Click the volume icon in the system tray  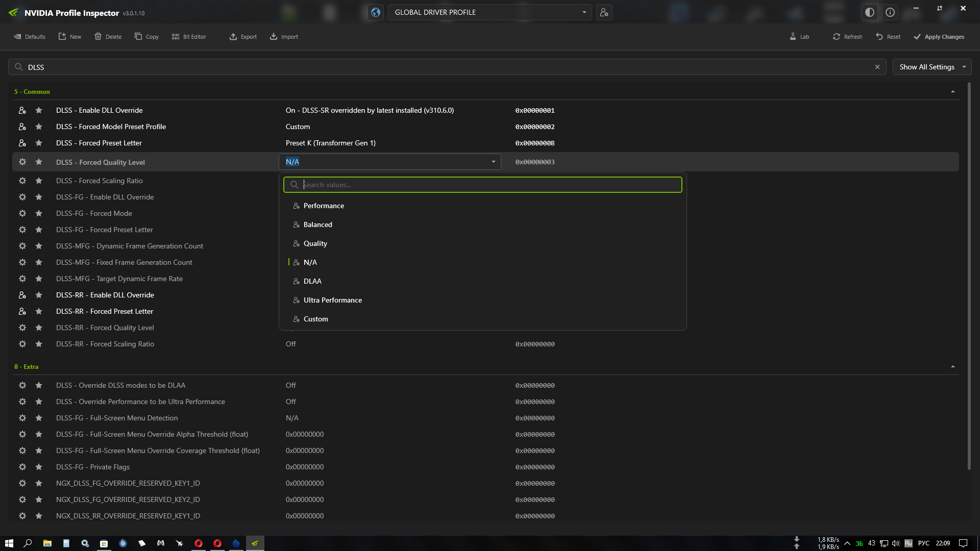896,543
